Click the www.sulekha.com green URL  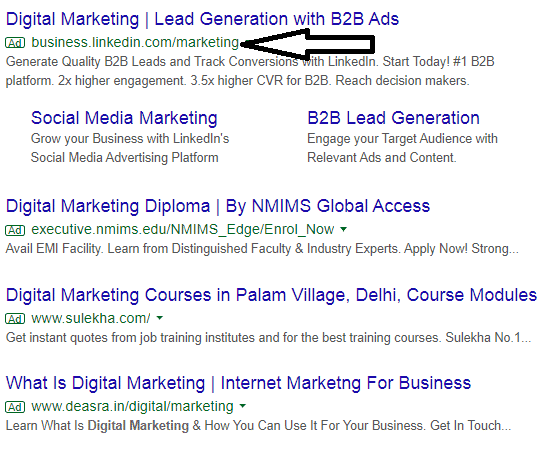pos(91,318)
